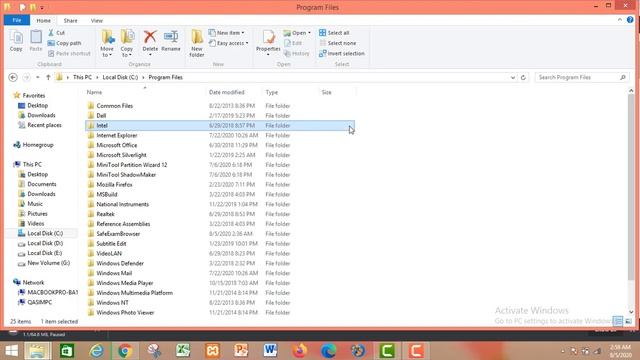640x360 pixels.
Task: Select the SafeExamBrowser folder
Action: 118,234
